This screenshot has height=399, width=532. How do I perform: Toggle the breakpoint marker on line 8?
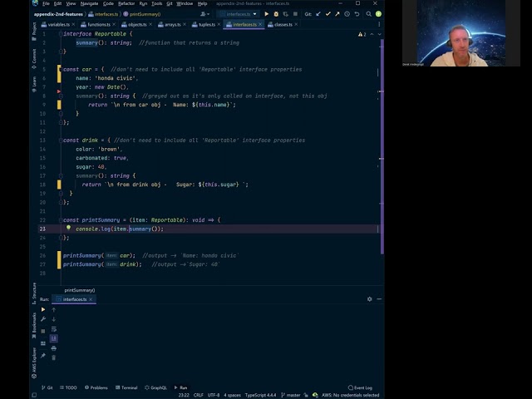[59, 91]
